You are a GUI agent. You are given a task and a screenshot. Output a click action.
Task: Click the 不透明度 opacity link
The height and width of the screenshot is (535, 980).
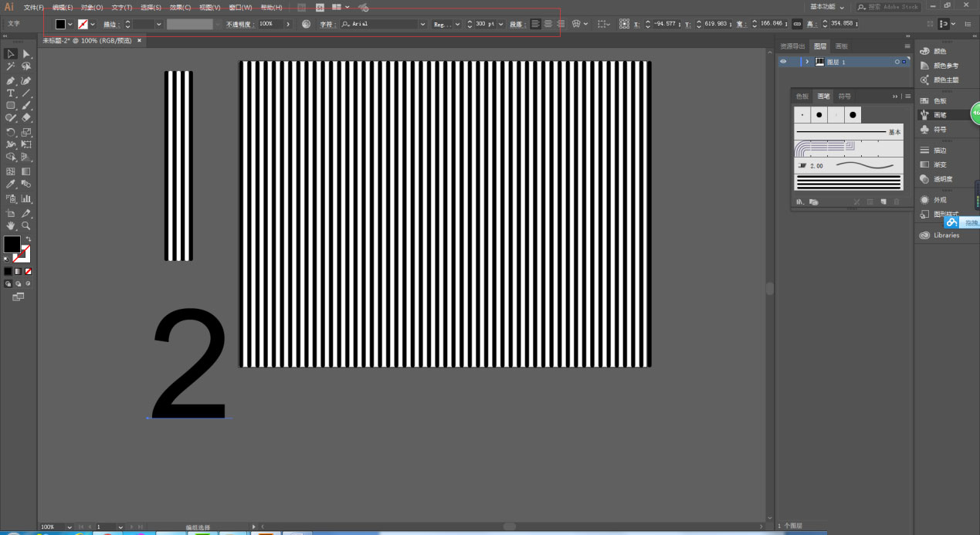(239, 24)
